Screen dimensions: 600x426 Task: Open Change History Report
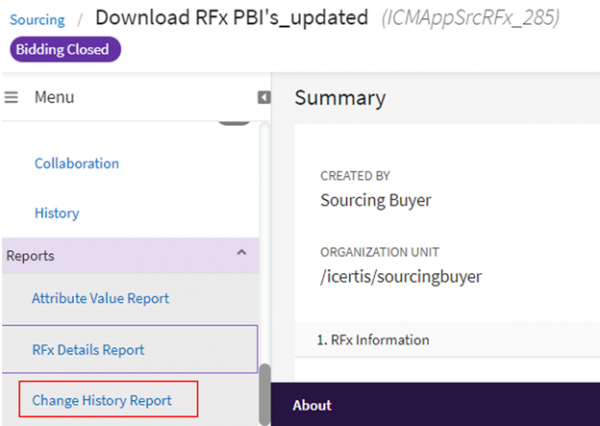coord(101,400)
